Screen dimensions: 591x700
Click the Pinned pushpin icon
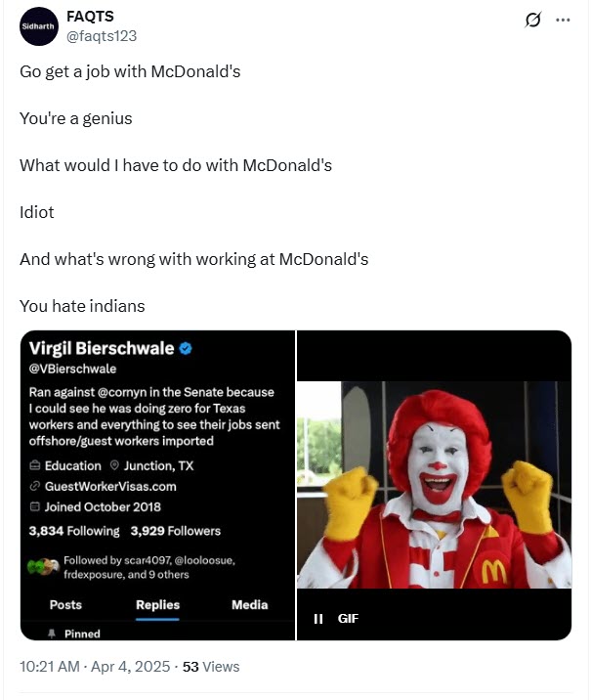(x=53, y=634)
